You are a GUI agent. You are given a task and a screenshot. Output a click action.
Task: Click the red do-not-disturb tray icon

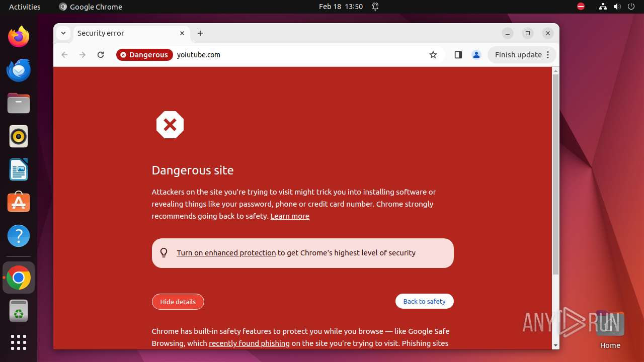click(581, 7)
